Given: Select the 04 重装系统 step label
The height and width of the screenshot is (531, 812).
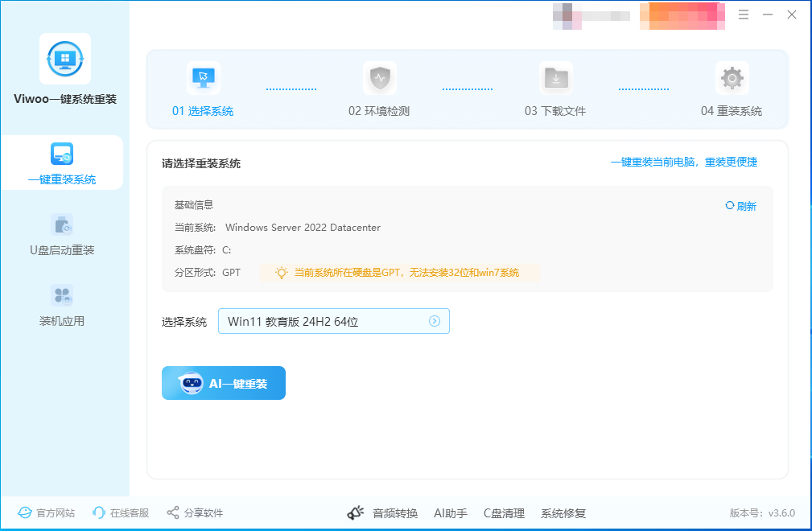Looking at the screenshot, I should point(732,111).
